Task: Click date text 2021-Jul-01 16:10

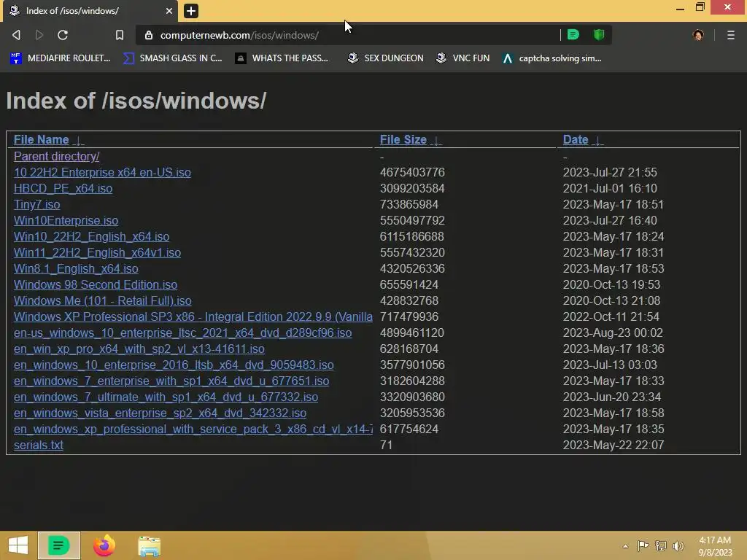Action: click(x=610, y=189)
